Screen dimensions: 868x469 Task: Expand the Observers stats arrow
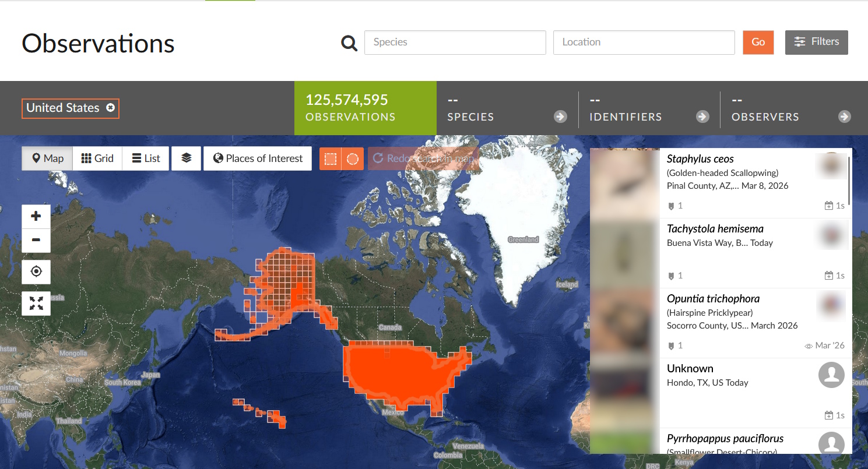845,117
